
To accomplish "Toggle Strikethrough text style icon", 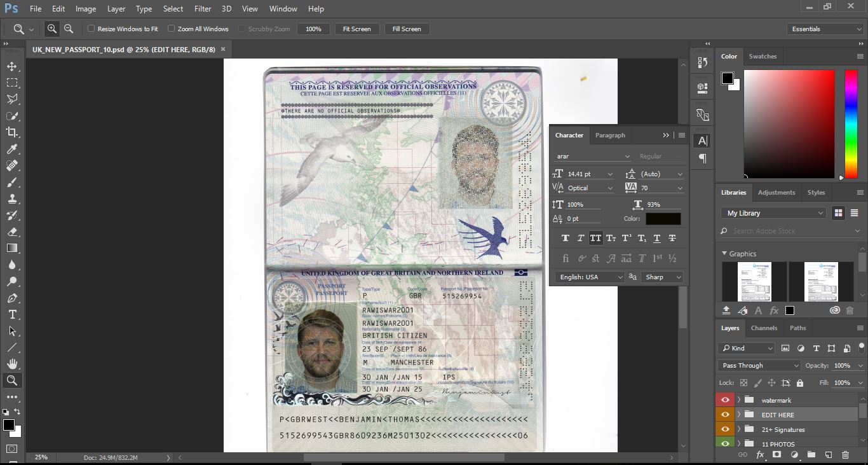I will coord(672,239).
